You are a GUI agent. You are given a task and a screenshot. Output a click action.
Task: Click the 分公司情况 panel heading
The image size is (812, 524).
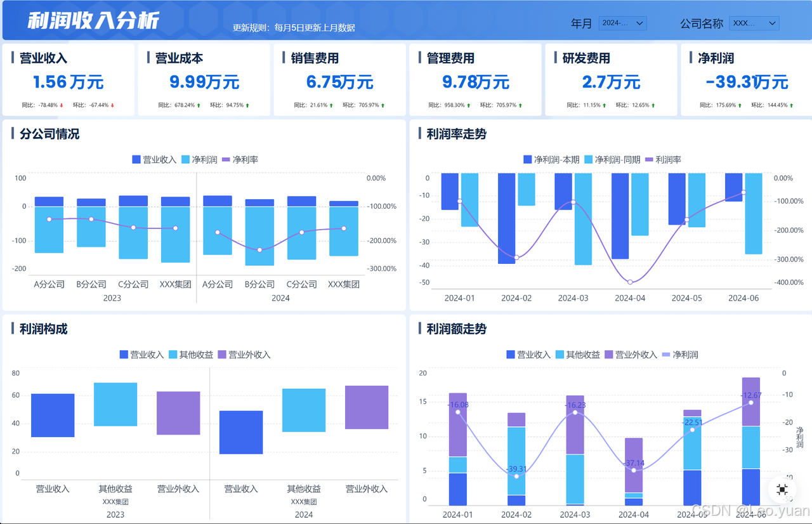click(x=49, y=134)
